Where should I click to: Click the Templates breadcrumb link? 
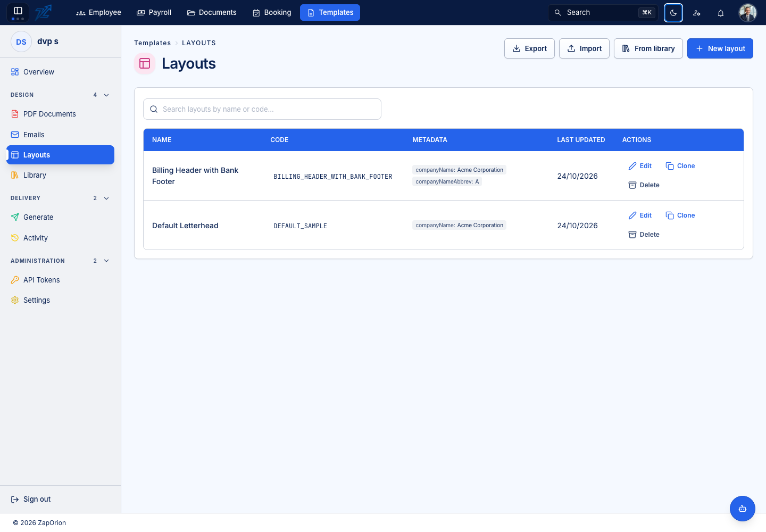point(153,43)
